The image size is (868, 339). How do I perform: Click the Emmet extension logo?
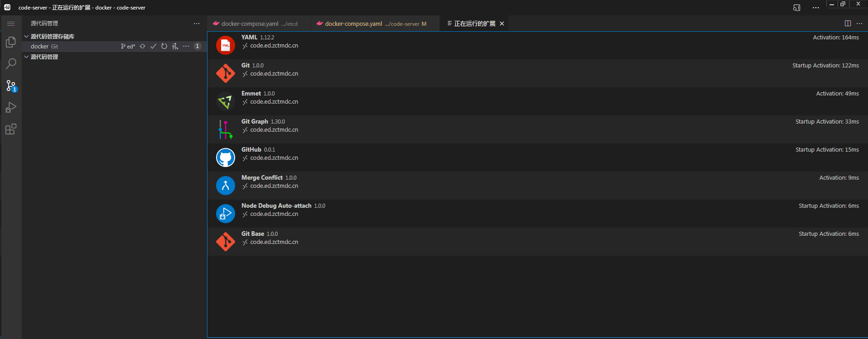tap(226, 101)
